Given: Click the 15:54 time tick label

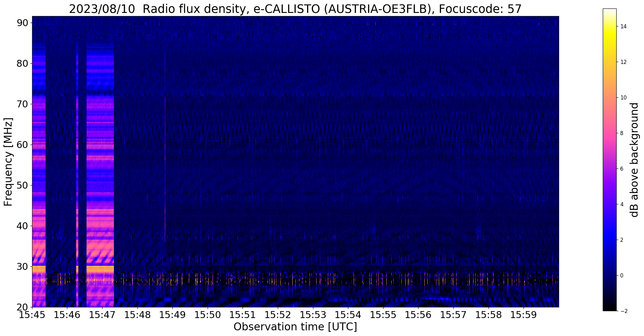Looking at the screenshot, I should [x=348, y=315].
